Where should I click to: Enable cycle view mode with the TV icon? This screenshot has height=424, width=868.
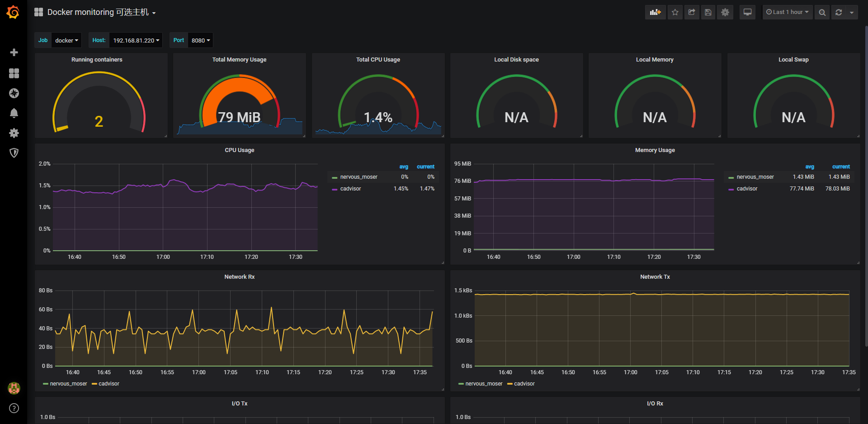(747, 12)
